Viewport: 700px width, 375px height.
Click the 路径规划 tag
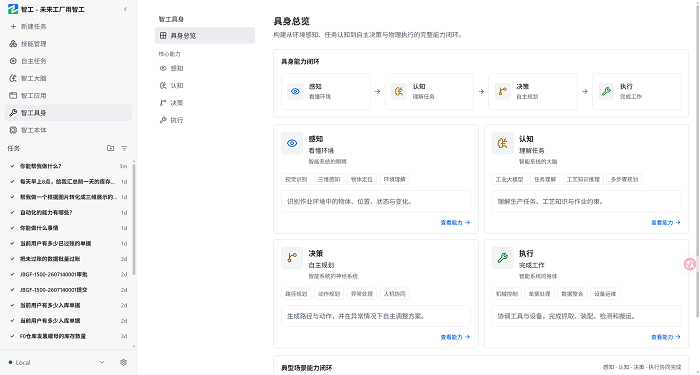tap(296, 294)
